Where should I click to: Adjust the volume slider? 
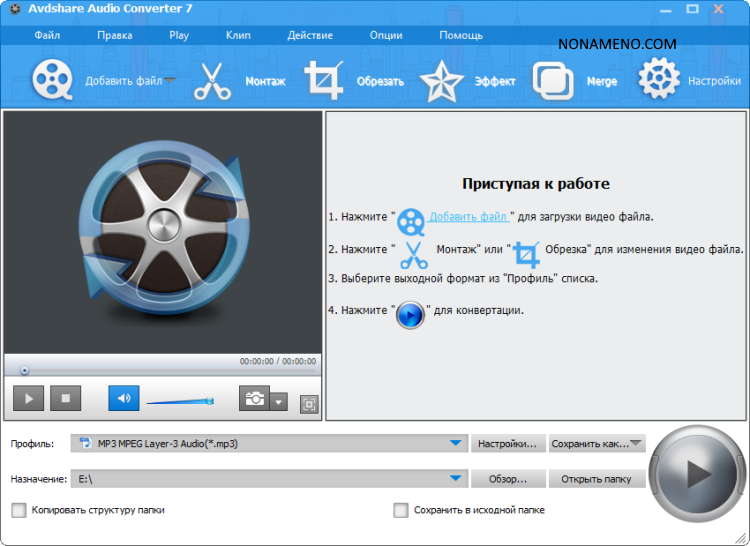[180, 401]
